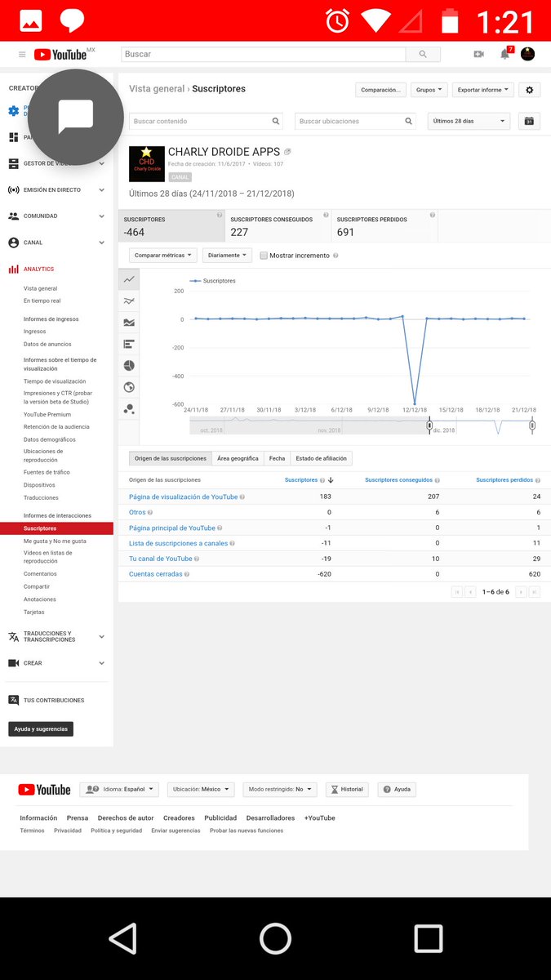Viewport: 551px width, 980px height.
Task: Click the magnifier in Buscar ubicaciones field
Action: pyautogui.click(x=409, y=121)
